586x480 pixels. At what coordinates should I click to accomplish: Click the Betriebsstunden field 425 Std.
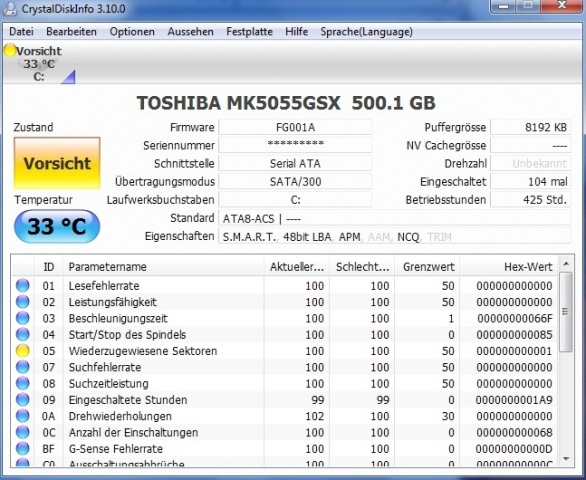pos(531,200)
